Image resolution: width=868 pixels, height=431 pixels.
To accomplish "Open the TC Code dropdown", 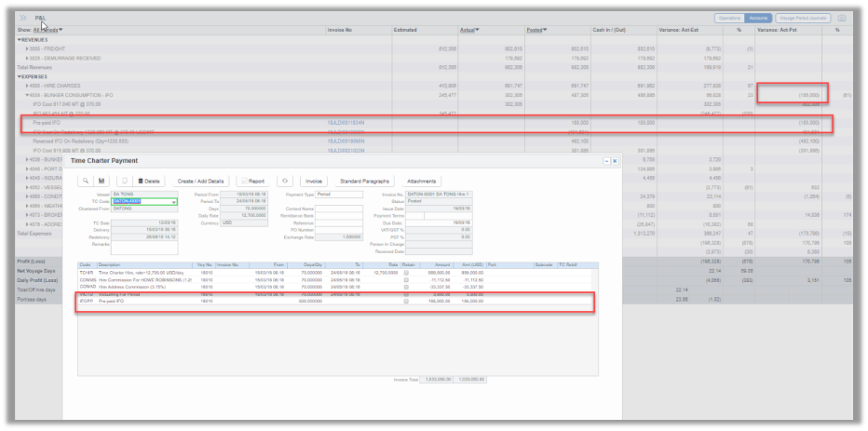I will (173, 201).
